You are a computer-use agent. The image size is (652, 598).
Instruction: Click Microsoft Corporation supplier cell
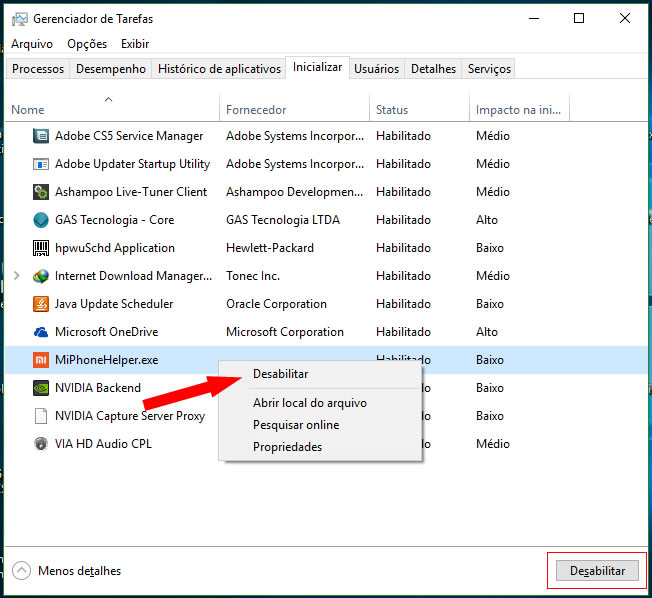click(x=285, y=332)
